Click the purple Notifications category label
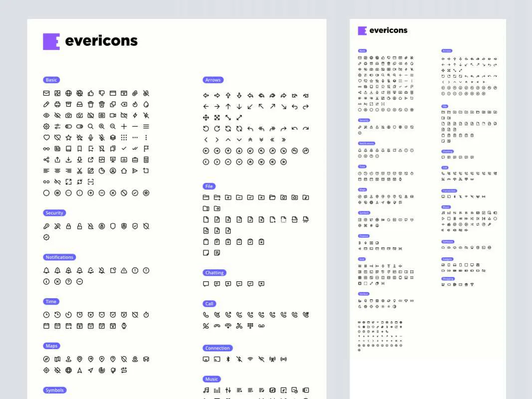 [x=59, y=257]
